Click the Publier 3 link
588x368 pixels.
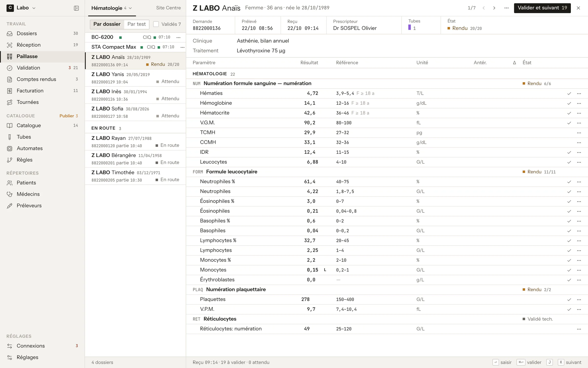69,116
